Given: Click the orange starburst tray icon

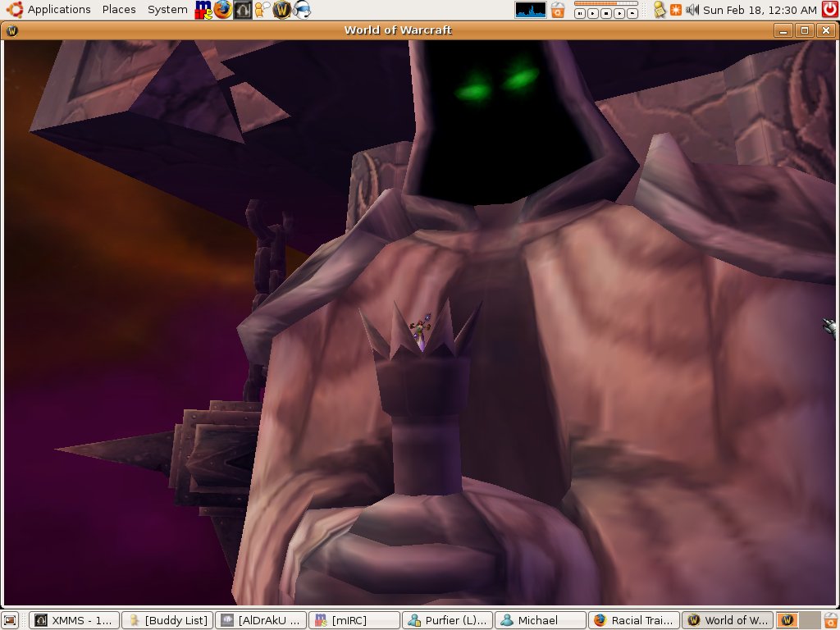Looking at the screenshot, I should tap(676, 10).
